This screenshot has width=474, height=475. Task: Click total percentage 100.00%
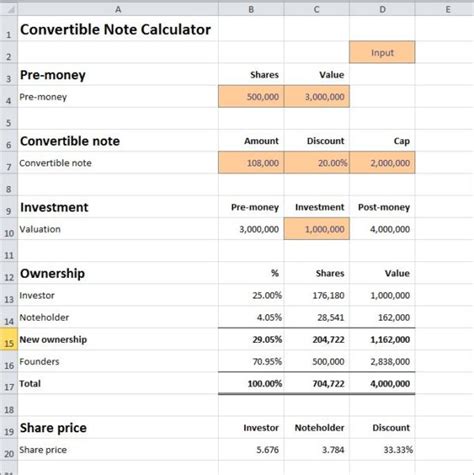pyautogui.click(x=251, y=383)
